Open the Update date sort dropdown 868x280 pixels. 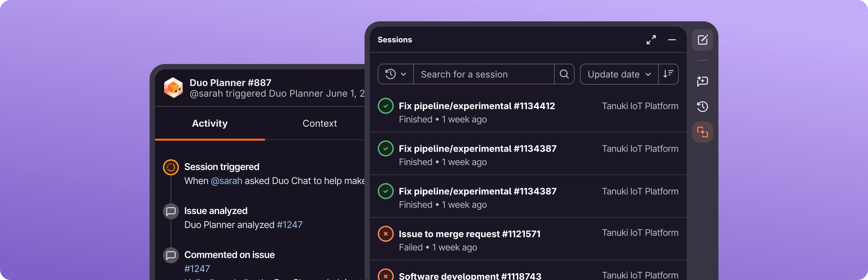click(619, 74)
